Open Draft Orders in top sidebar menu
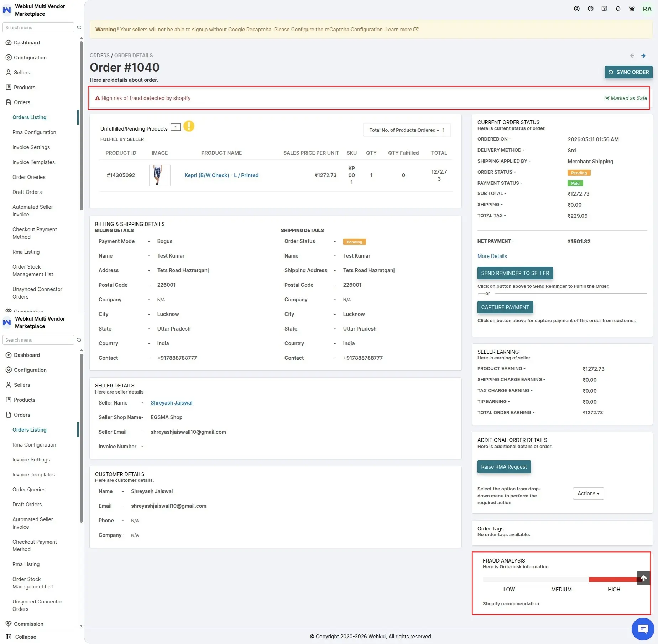The width and height of the screenshot is (658, 644). tap(27, 192)
